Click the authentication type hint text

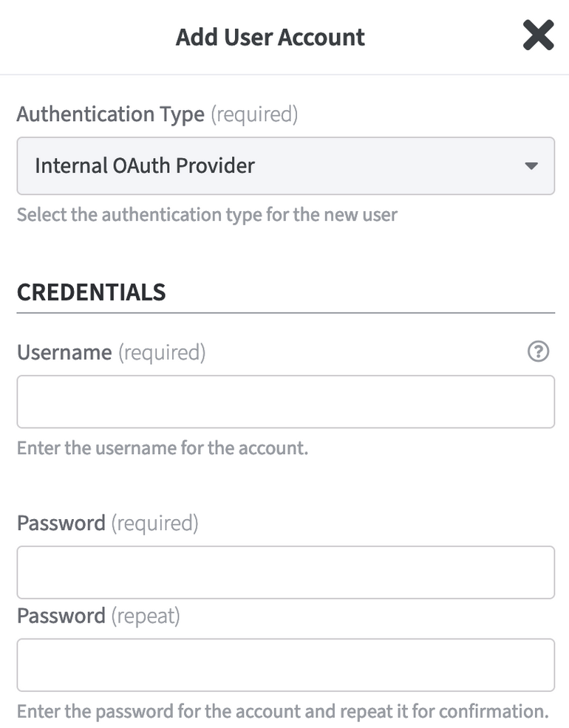tap(207, 216)
